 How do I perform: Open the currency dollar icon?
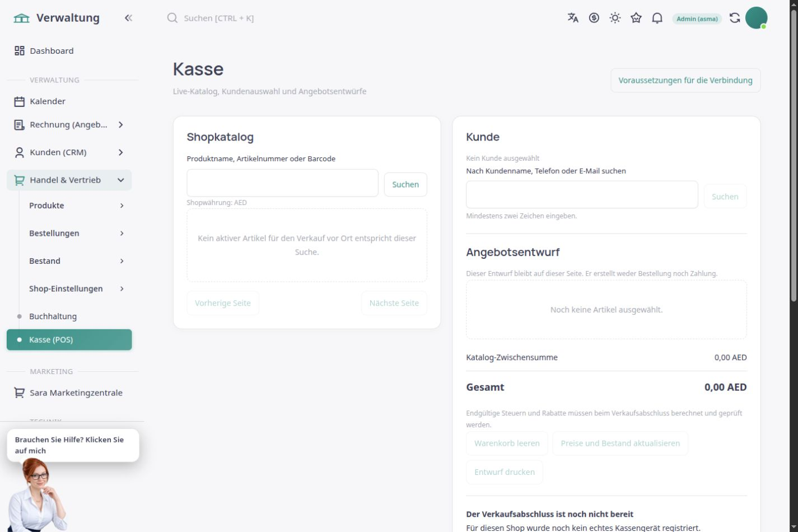(594, 18)
